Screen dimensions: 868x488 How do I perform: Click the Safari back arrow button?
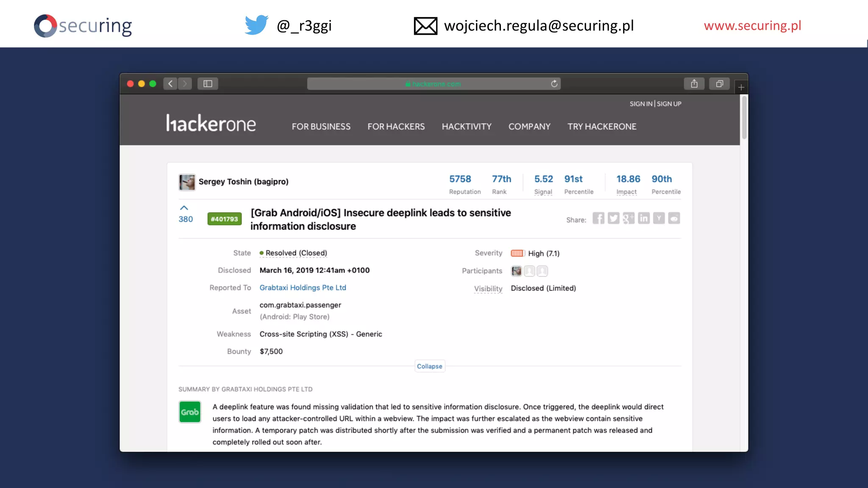[x=170, y=83]
